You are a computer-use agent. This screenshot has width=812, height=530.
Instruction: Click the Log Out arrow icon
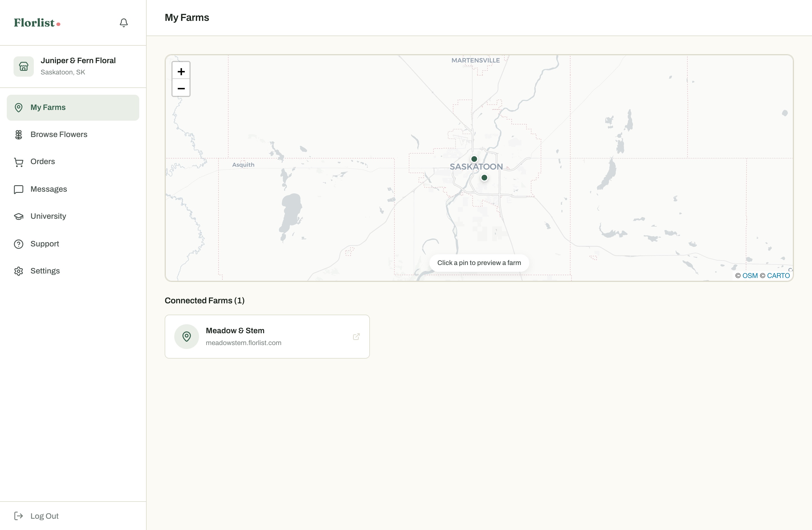click(18, 516)
